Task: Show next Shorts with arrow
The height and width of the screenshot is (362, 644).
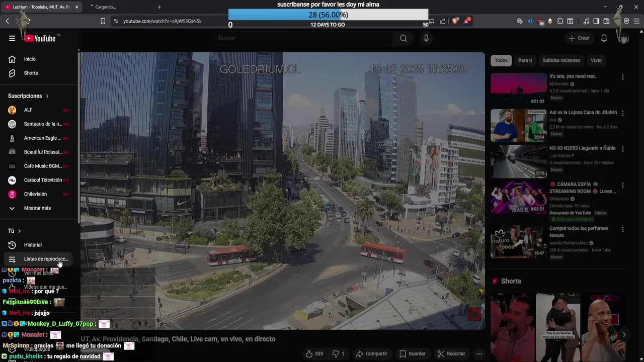Action: (624, 335)
